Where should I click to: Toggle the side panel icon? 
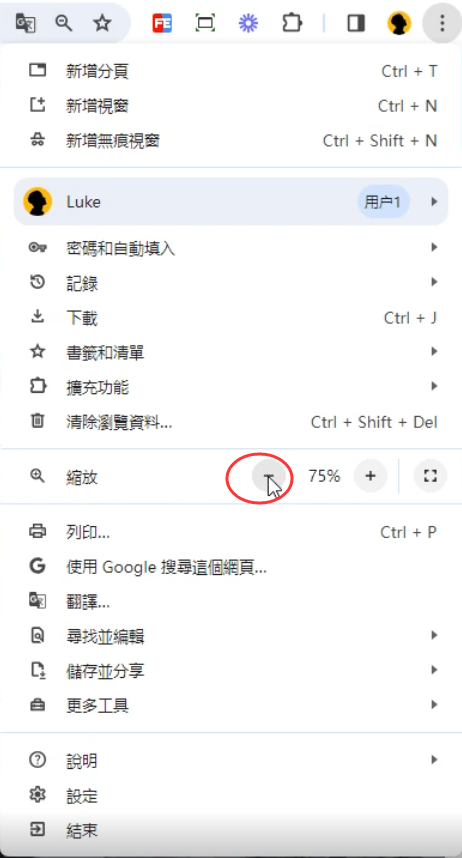coord(356,23)
